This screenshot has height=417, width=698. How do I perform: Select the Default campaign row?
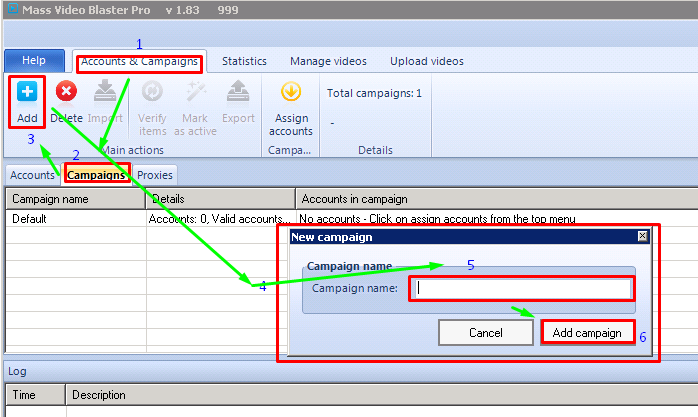click(351, 219)
